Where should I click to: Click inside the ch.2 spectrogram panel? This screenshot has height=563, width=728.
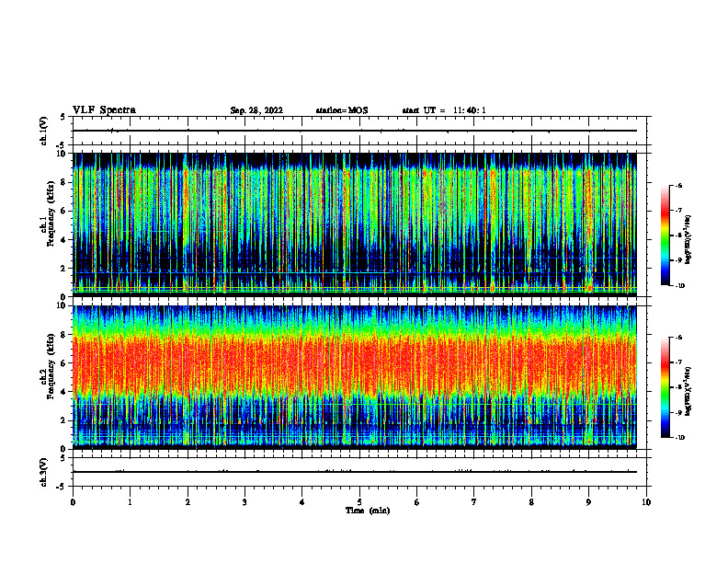pyautogui.click(x=355, y=377)
